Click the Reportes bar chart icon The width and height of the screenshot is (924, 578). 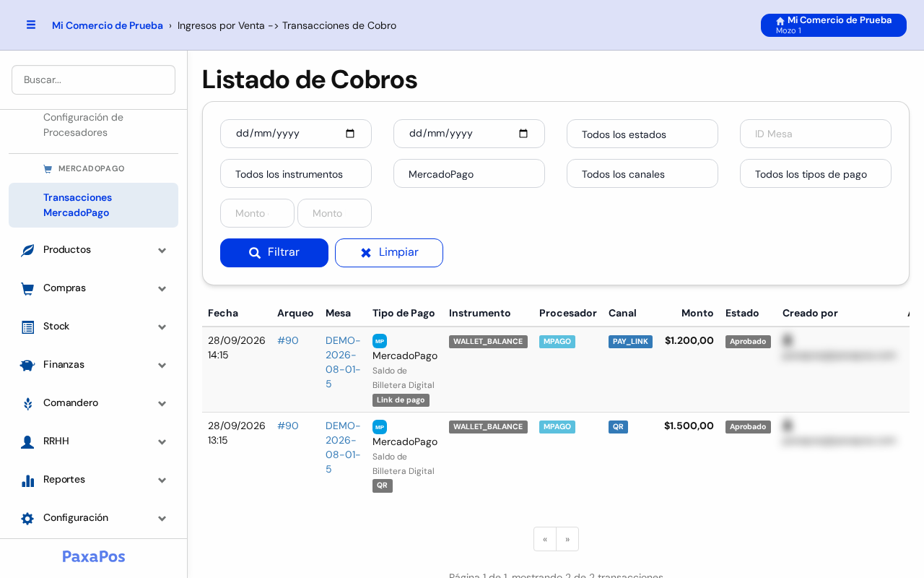[27, 480]
